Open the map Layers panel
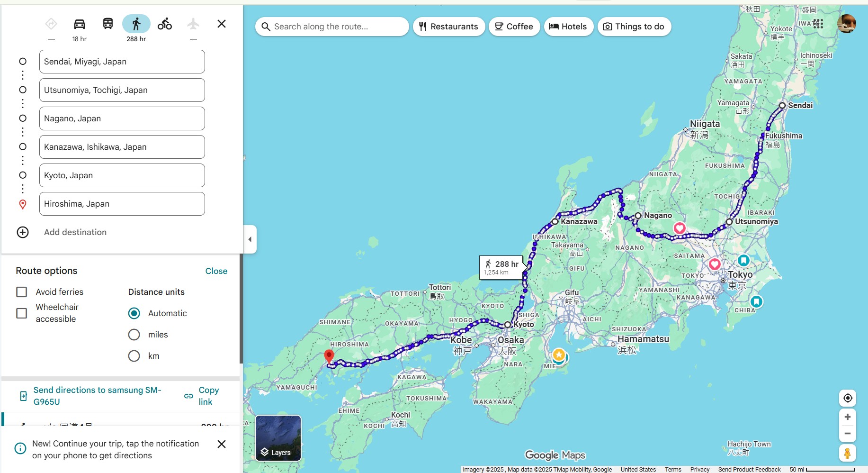 click(277, 437)
